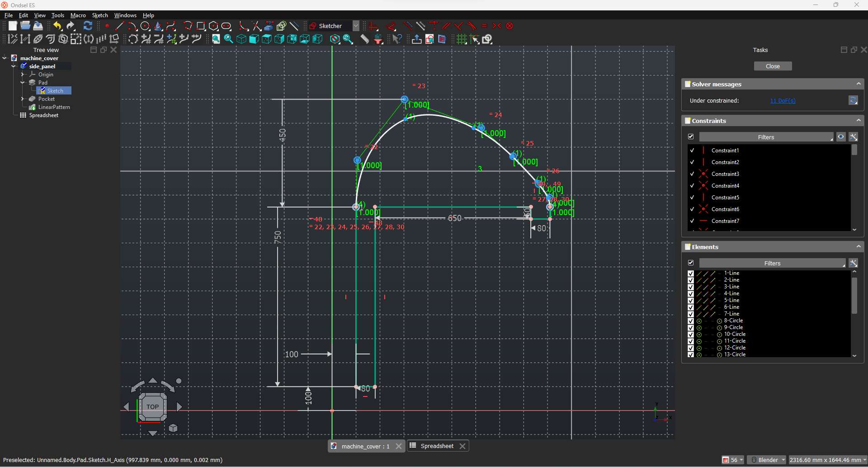Viewport: 868px width, 467px height.
Task: Select the Create Circle tool
Action: click(145, 26)
